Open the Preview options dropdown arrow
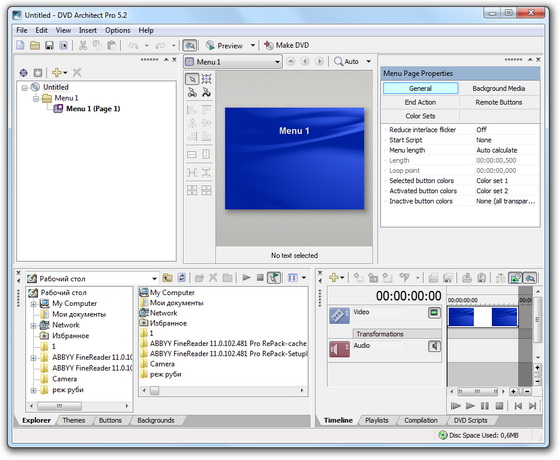The width and height of the screenshot is (560, 460). [252, 45]
